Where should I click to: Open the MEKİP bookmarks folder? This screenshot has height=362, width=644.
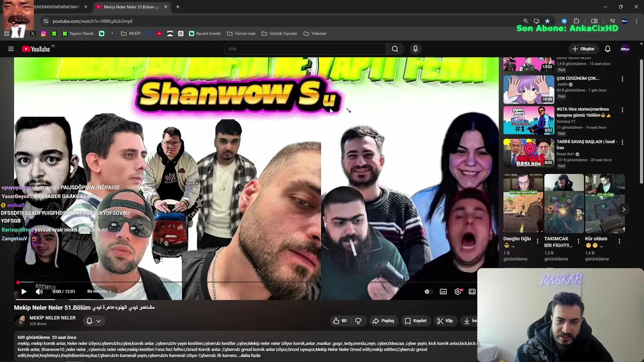click(131, 34)
